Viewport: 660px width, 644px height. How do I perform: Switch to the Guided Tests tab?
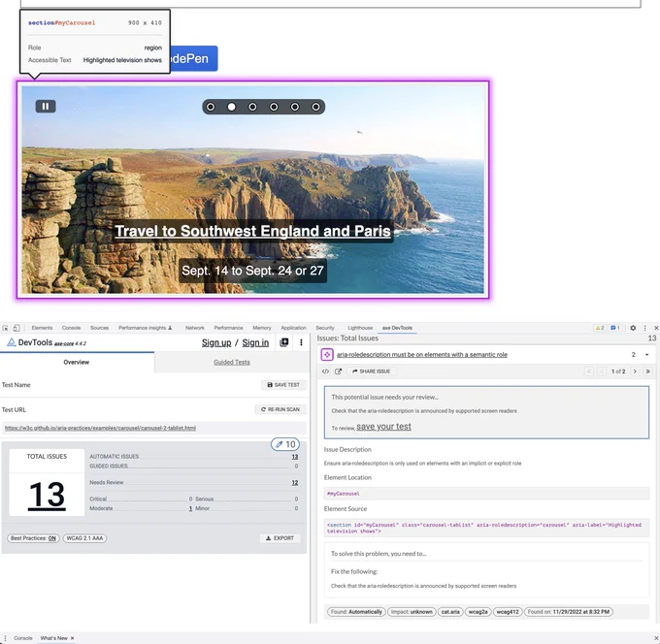(x=232, y=362)
